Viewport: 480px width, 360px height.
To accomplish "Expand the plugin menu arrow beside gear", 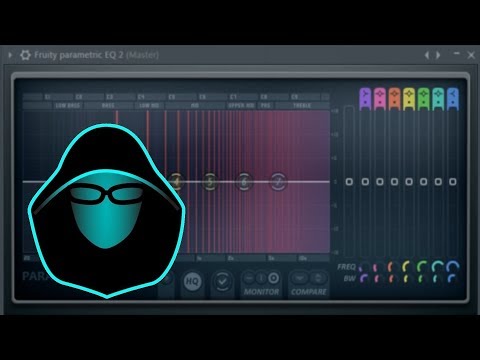I will click(x=10, y=55).
